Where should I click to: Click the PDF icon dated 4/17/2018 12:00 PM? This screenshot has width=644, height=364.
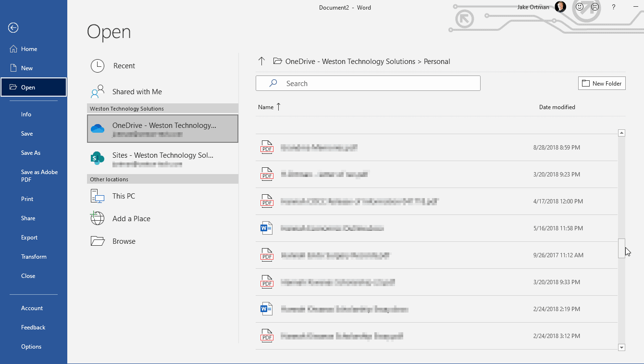[267, 201]
